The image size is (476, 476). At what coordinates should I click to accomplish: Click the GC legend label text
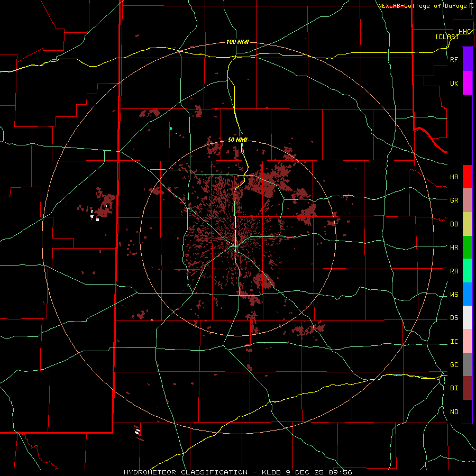454,365
